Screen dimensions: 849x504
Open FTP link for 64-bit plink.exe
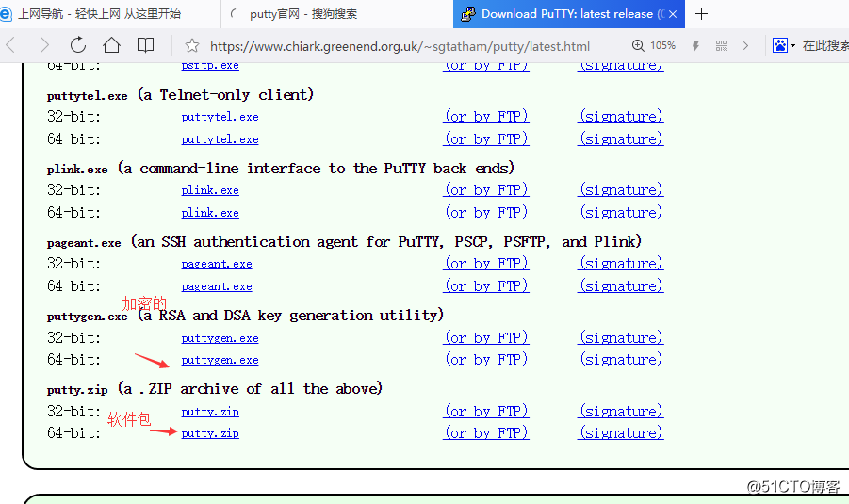pos(485,213)
